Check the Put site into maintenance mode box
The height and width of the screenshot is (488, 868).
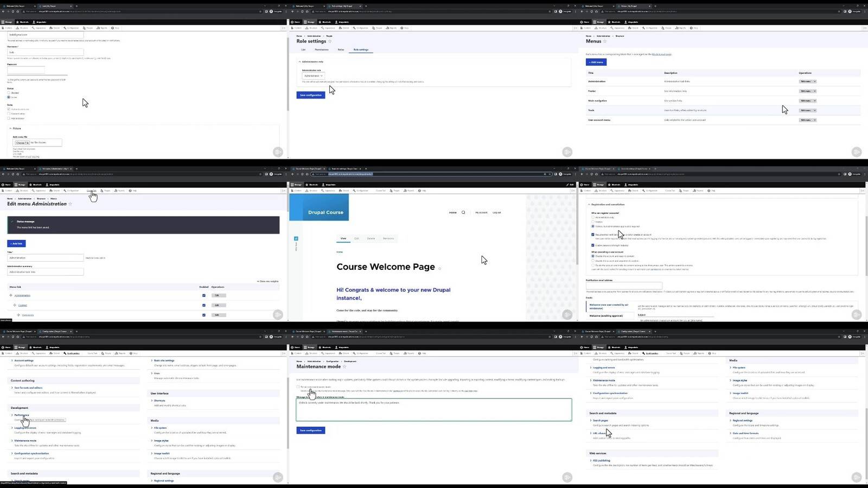pyautogui.click(x=298, y=386)
